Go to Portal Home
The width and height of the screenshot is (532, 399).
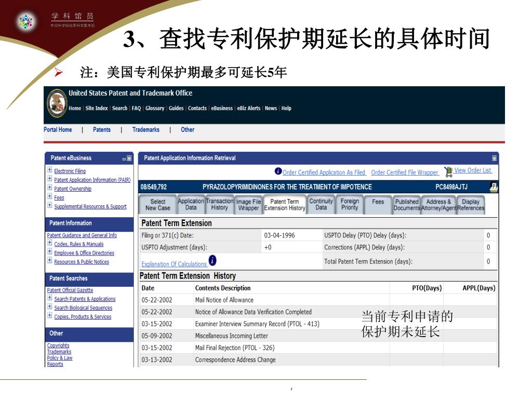click(58, 129)
